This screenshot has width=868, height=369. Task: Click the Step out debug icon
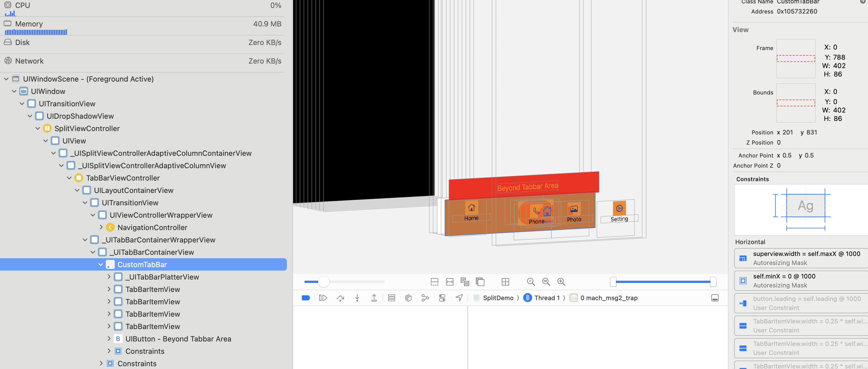coord(374,298)
